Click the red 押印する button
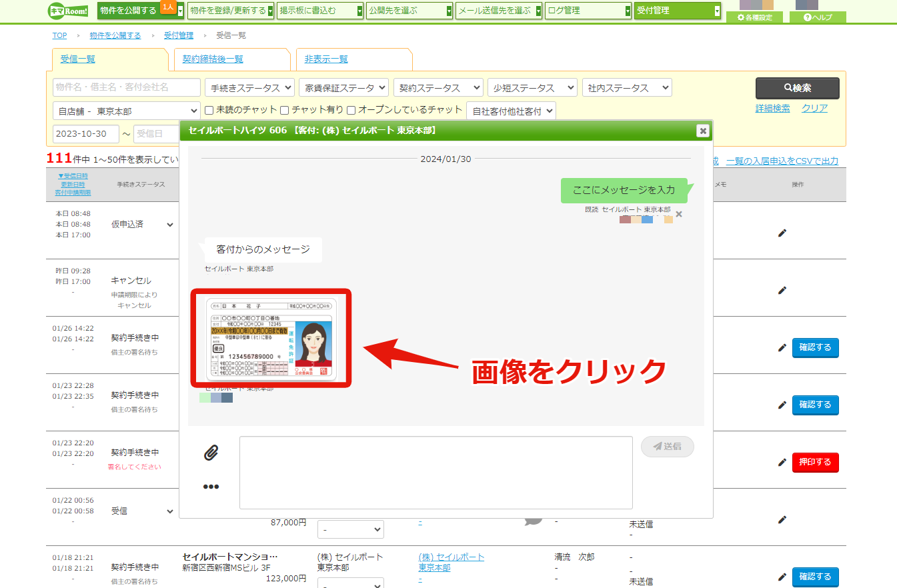 816,462
